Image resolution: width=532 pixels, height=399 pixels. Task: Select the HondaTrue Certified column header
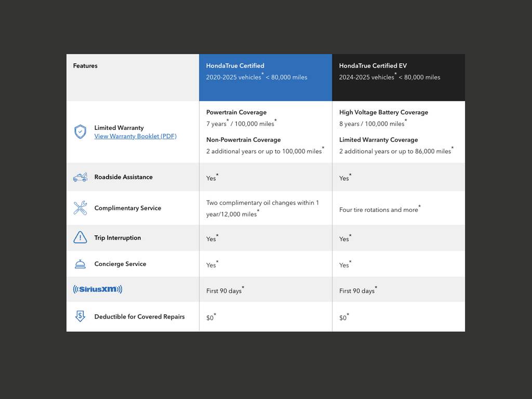[x=265, y=77]
